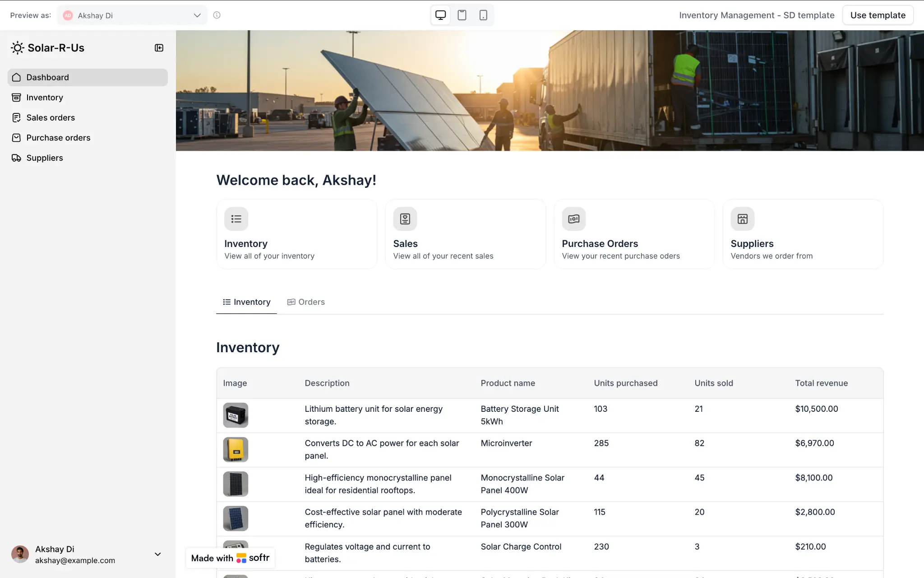Collapse the sidebar with panel icon

click(x=159, y=48)
